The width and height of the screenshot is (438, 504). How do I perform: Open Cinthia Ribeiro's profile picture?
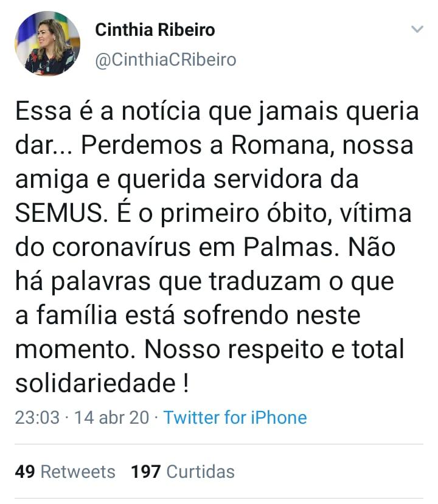47,43
